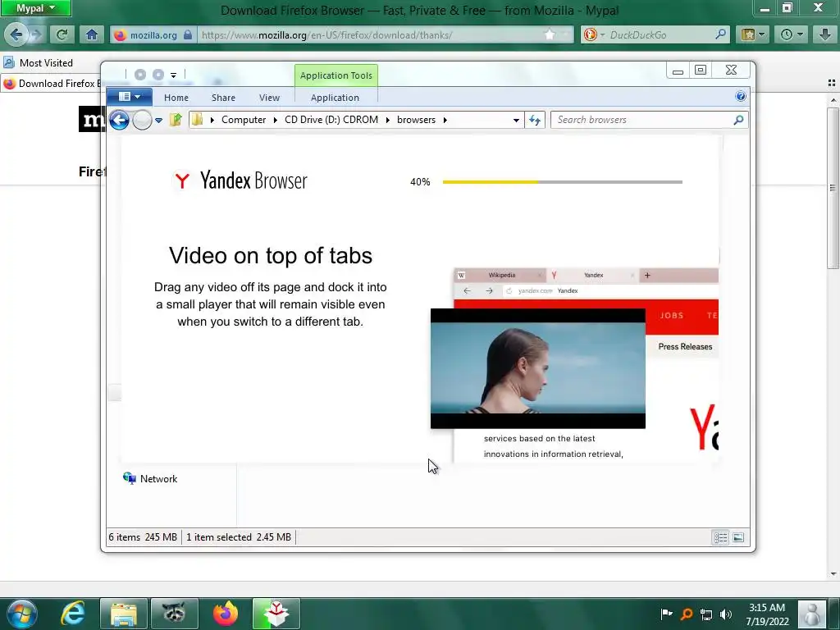Select Computer in the address breadcrumb
Image resolution: width=840 pixels, height=630 pixels.
(x=244, y=120)
